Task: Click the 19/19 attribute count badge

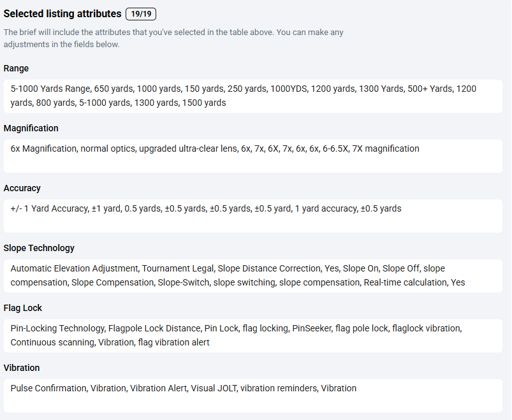Action: click(x=141, y=14)
